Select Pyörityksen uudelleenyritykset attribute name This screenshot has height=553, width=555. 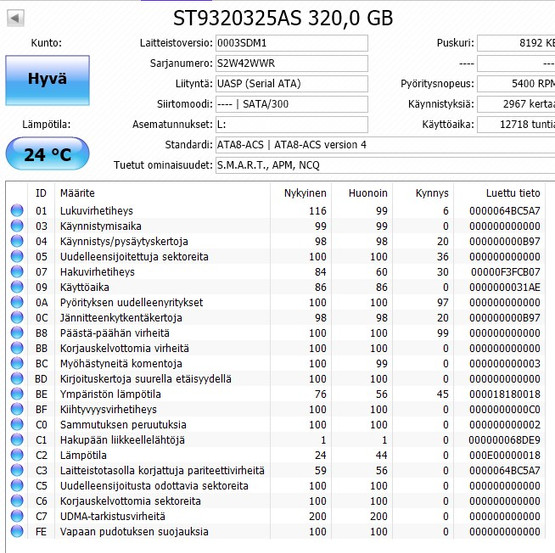click(x=131, y=303)
